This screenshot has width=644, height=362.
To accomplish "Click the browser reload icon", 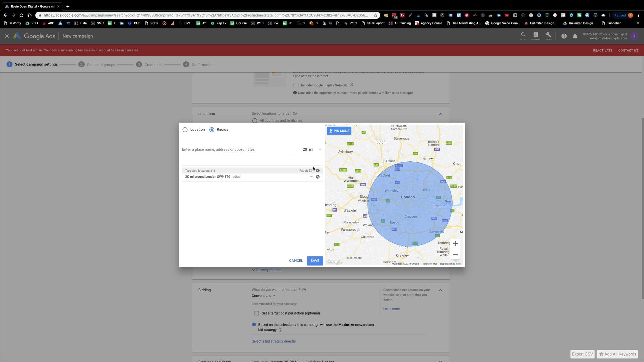I will coord(21,15).
